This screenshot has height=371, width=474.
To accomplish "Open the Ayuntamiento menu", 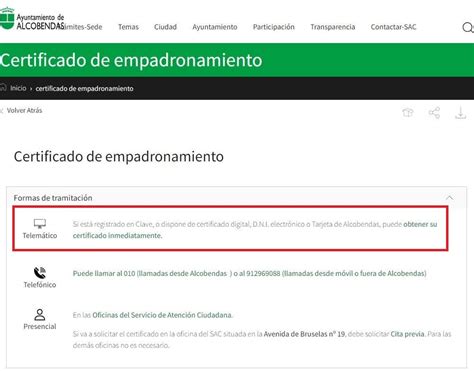I will [x=215, y=27].
